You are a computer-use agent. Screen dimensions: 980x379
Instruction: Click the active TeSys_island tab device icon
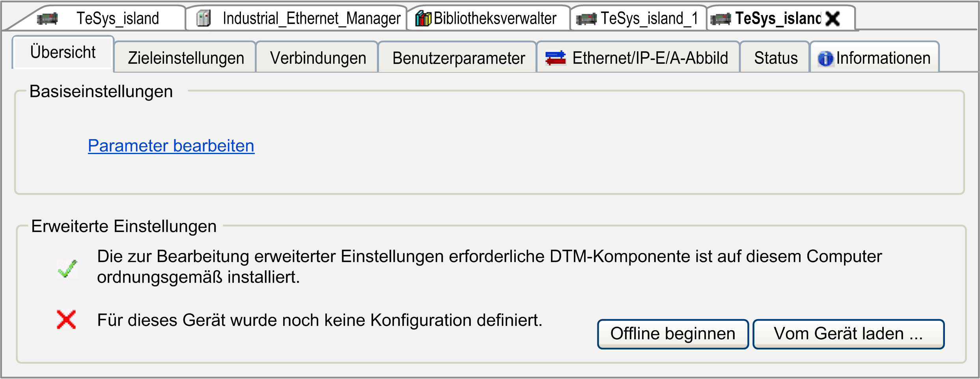(x=721, y=19)
